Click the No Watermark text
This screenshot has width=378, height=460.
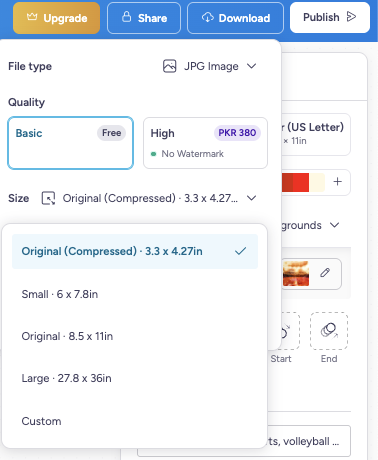(x=192, y=154)
